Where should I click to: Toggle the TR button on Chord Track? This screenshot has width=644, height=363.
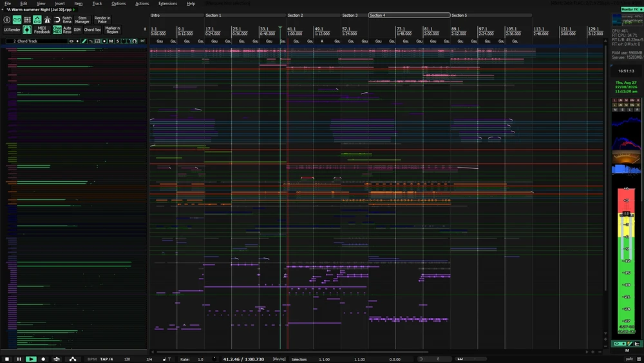click(98, 41)
